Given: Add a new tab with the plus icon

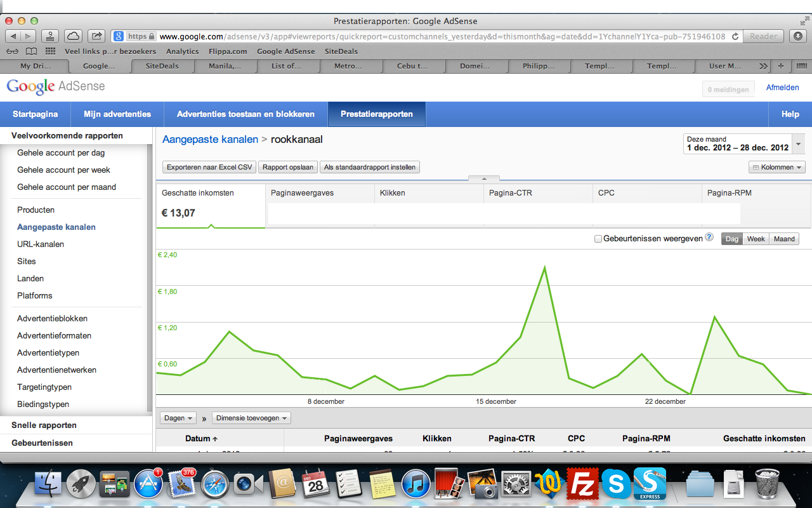Looking at the screenshot, I should (x=781, y=65).
